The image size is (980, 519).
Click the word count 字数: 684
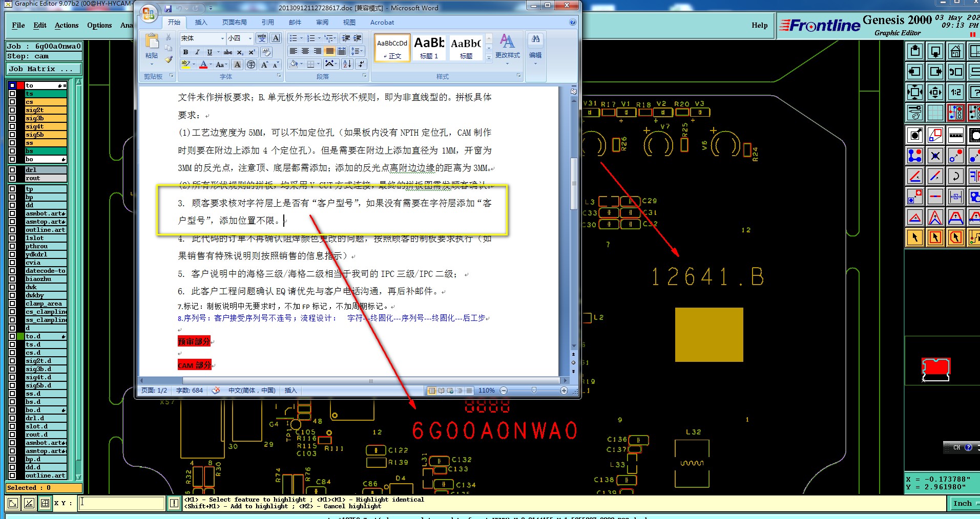(190, 391)
